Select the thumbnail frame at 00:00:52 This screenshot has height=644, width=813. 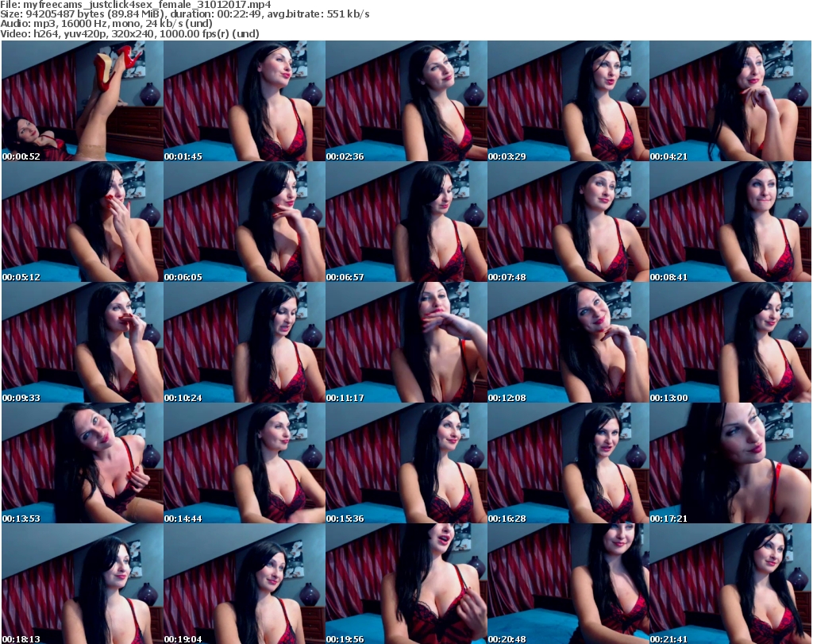[83, 101]
